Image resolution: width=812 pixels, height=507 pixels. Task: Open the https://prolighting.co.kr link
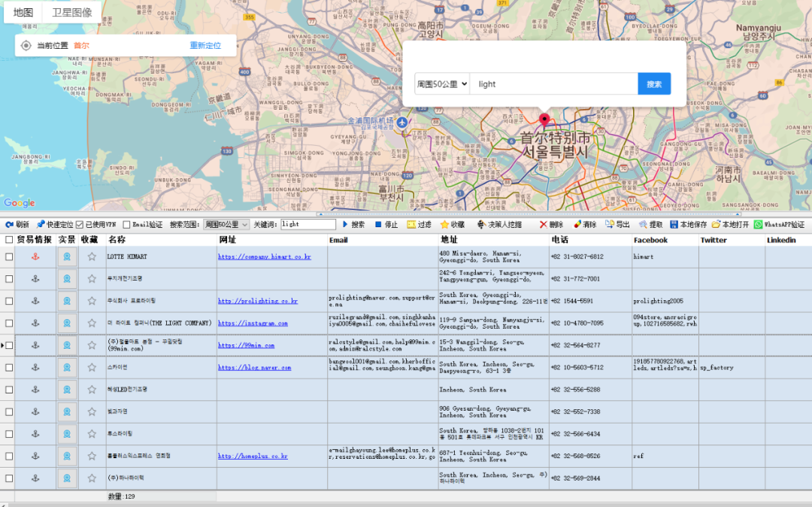tap(258, 301)
